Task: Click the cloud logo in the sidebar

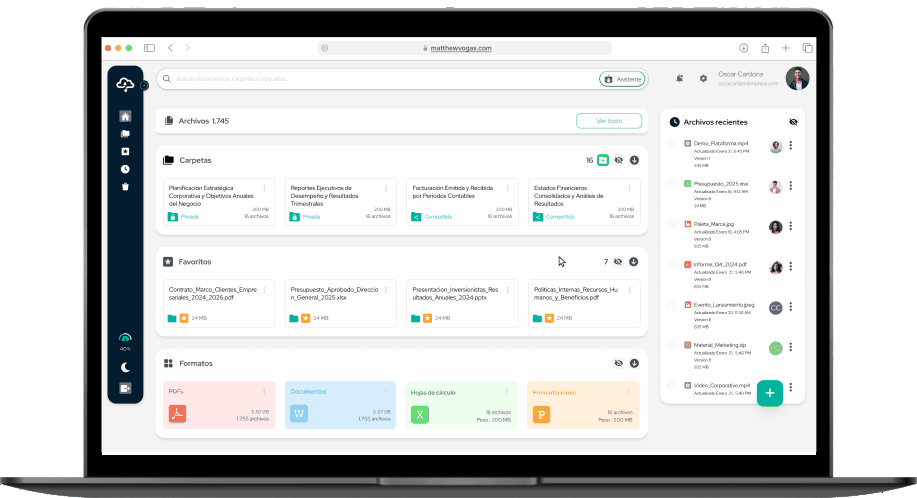Action: (125, 85)
